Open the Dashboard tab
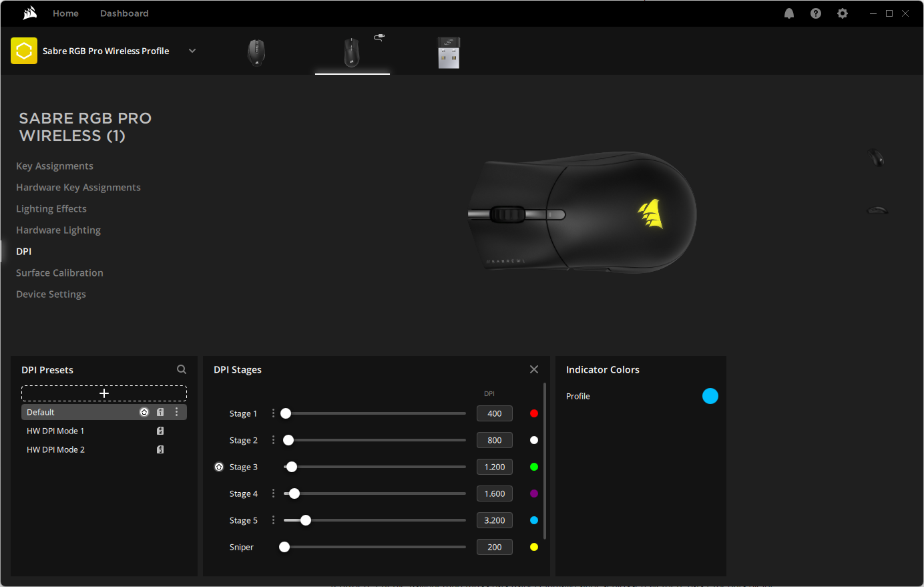The height and width of the screenshot is (587, 924). pos(124,13)
